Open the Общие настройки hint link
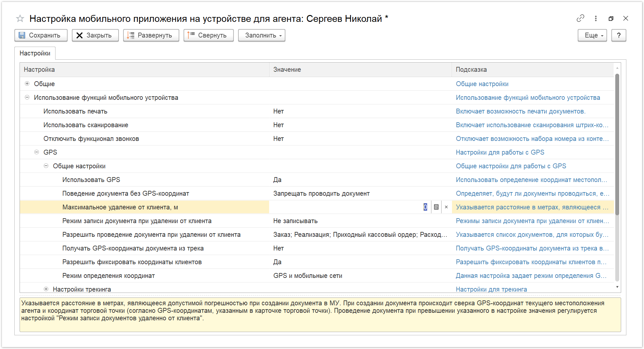This screenshot has width=644, height=349. pos(482,84)
